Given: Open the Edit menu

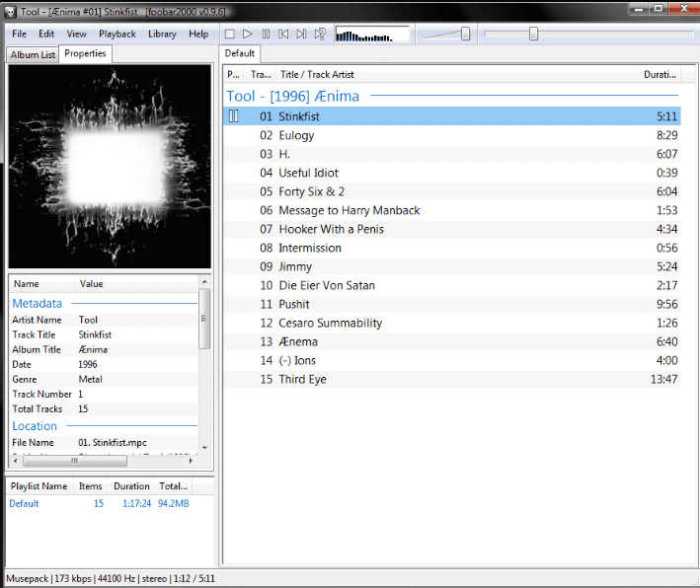Looking at the screenshot, I should pos(46,34).
